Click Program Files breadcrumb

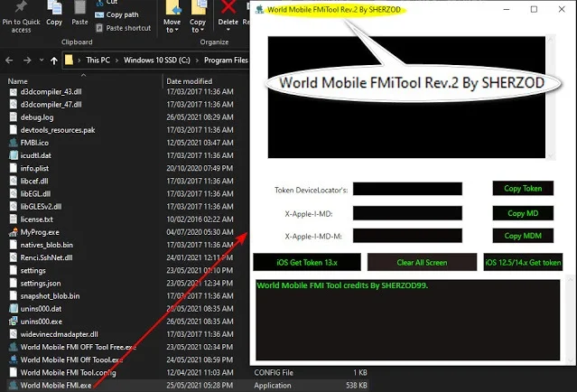pos(226,60)
